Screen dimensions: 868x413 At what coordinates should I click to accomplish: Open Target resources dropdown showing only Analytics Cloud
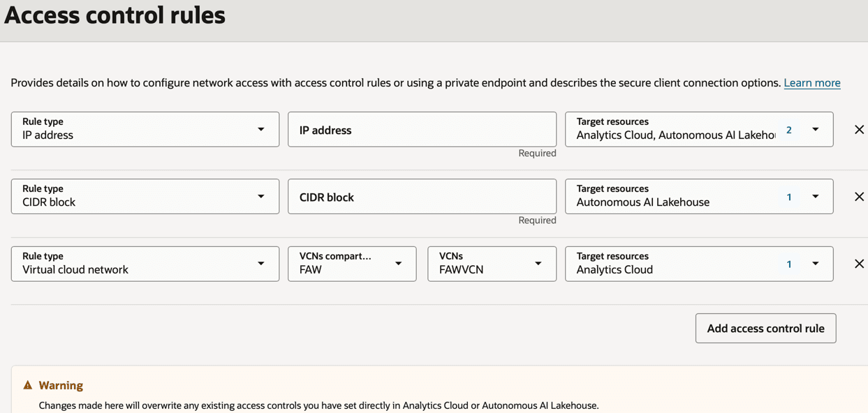click(x=699, y=264)
